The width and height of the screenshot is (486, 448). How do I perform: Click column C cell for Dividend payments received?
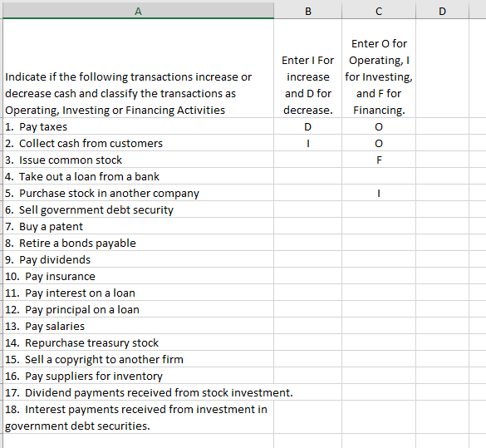[379, 392]
